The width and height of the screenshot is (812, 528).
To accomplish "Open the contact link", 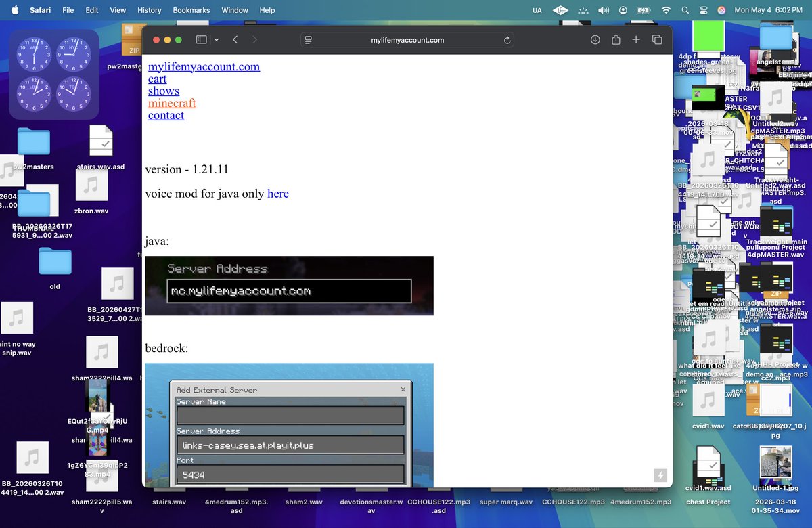I will click(x=166, y=115).
